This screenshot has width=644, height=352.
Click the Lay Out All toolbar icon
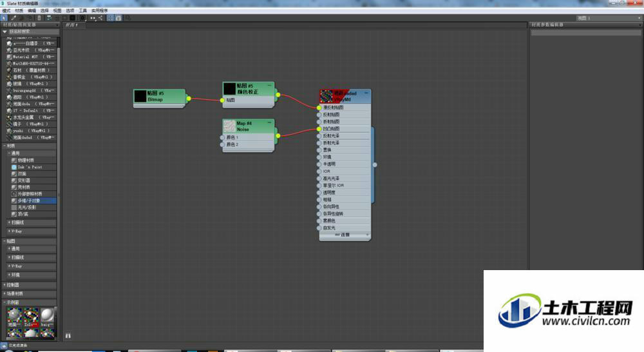93,17
